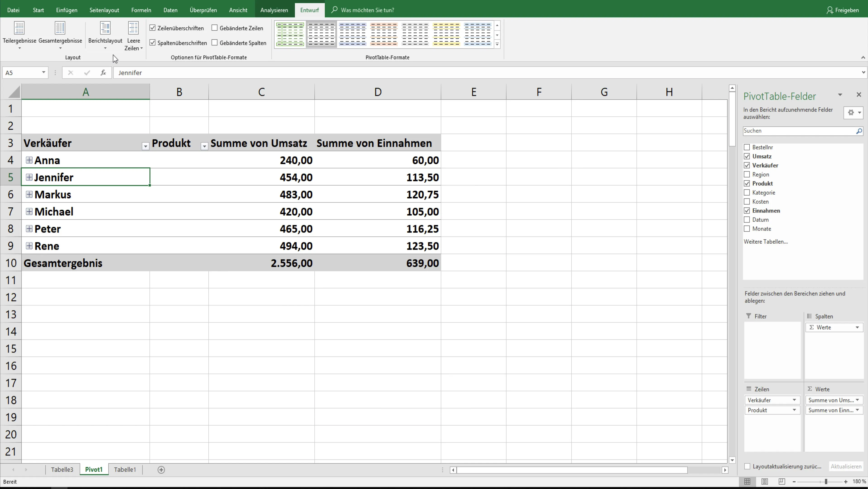Open the Verkäufer column filter dropdown

(145, 146)
